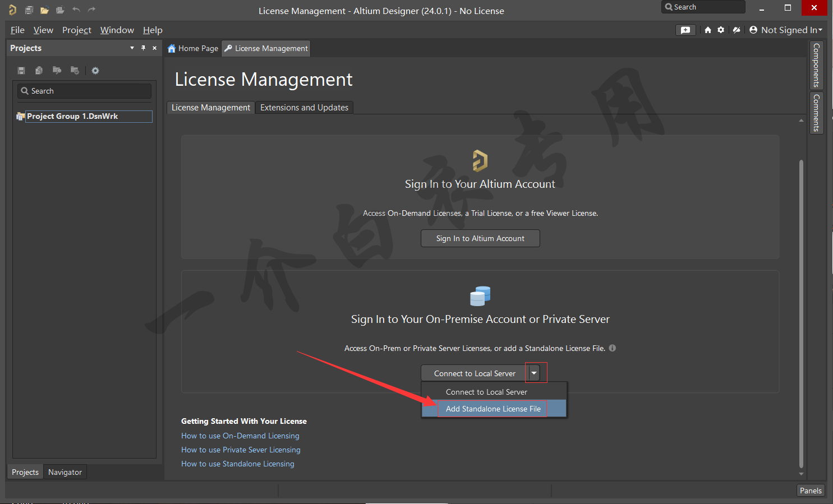Click Sign In to Altium Account button
833x504 pixels.
480,238
